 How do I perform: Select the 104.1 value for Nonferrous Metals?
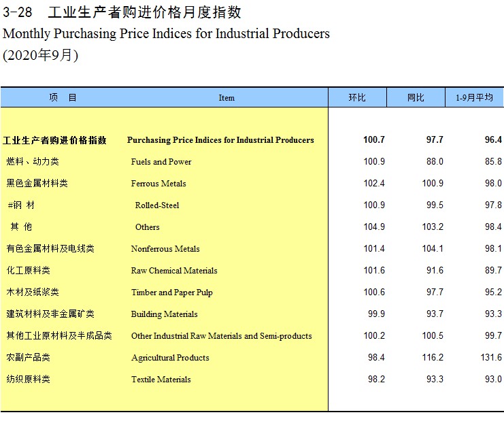[x=433, y=248]
